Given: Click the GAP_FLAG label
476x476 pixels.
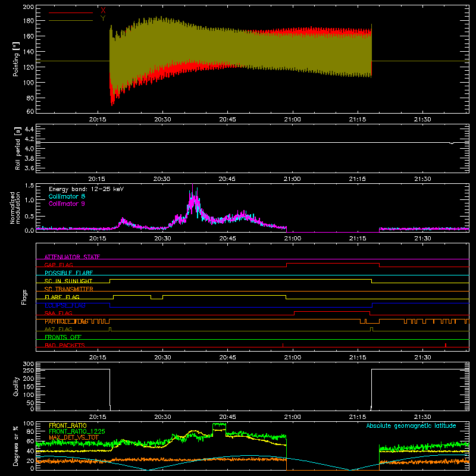Looking at the screenshot, I should pyautogui.click(x=58, y=265).
